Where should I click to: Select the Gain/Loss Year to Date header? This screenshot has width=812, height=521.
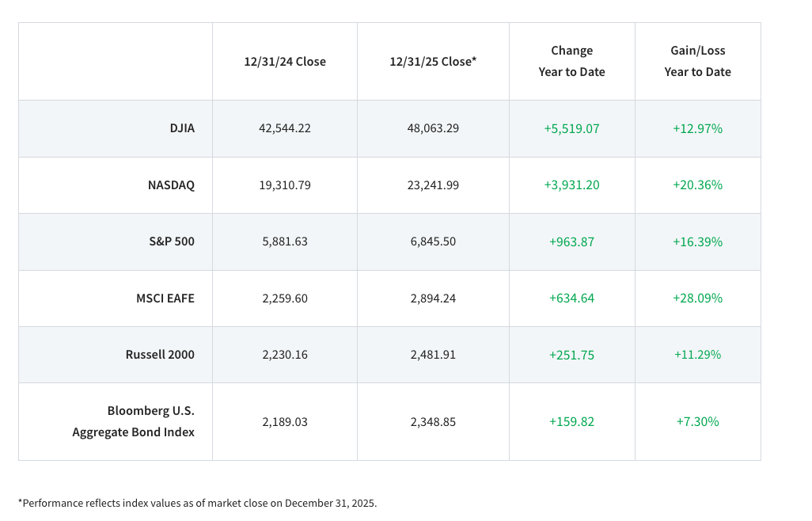[697, 61]
